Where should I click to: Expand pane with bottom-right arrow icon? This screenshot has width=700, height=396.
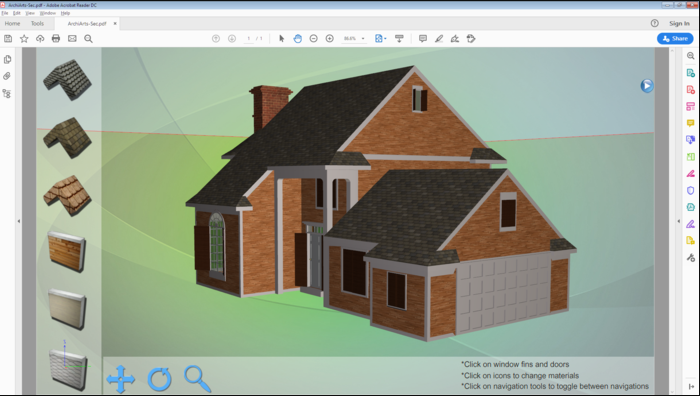[691, 387]
